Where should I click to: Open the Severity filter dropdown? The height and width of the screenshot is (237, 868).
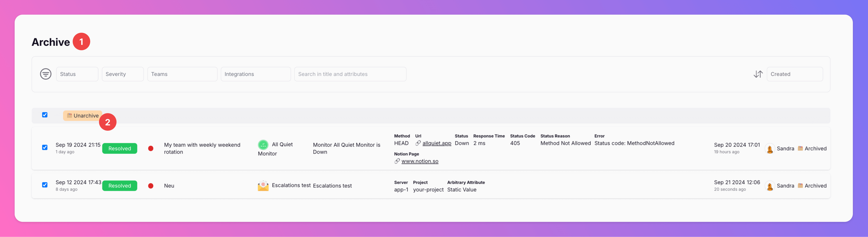pyautogui.click(x=123, y=74)
